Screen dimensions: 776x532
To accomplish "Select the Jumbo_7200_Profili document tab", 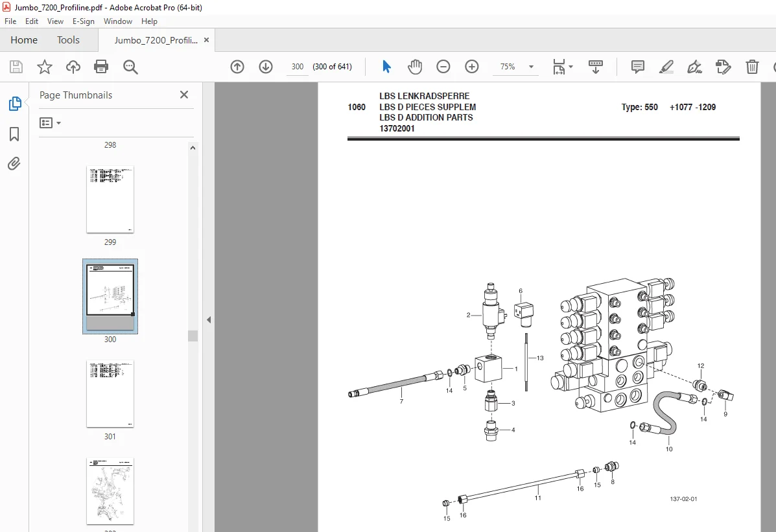I will click(x=156, y=40).
